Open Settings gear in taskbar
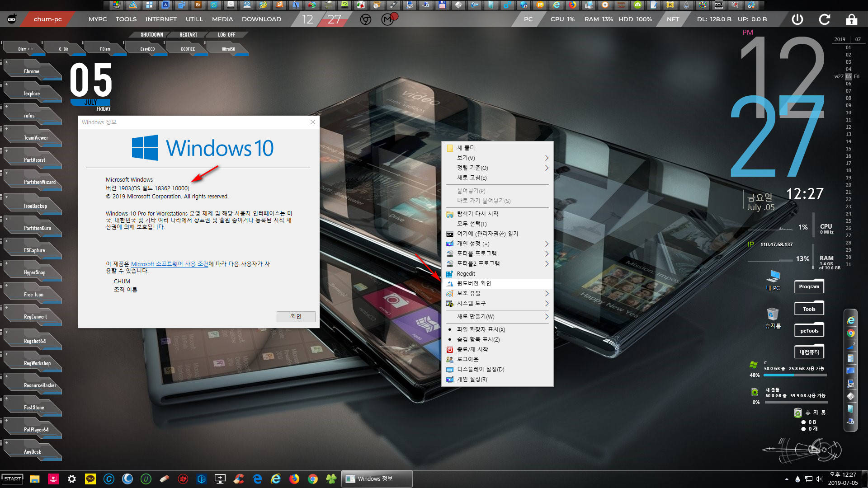Image resolution: width=868 pixels, height=488 pixels. pos(72,479)
